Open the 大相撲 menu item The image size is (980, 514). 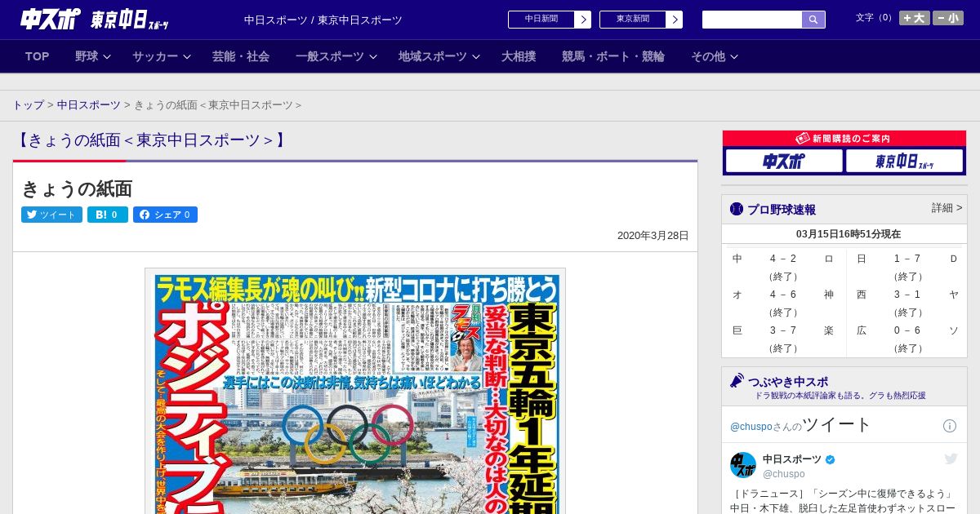[519, 56]
